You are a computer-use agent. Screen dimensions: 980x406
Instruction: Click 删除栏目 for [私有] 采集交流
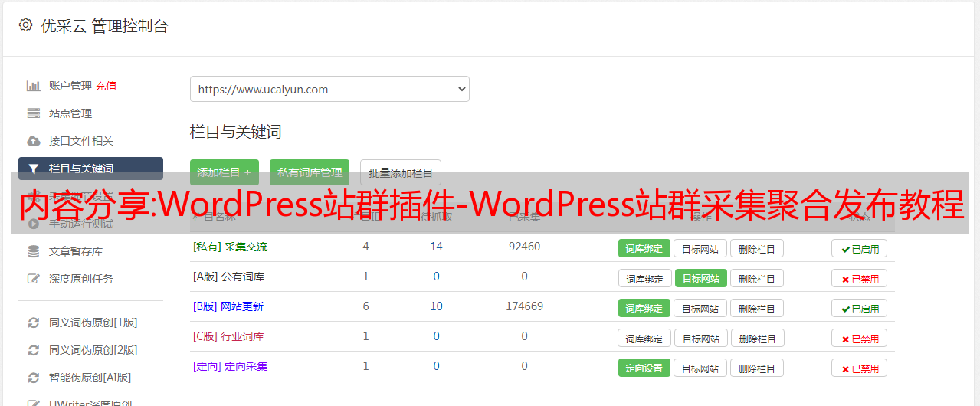coord(757,248)
